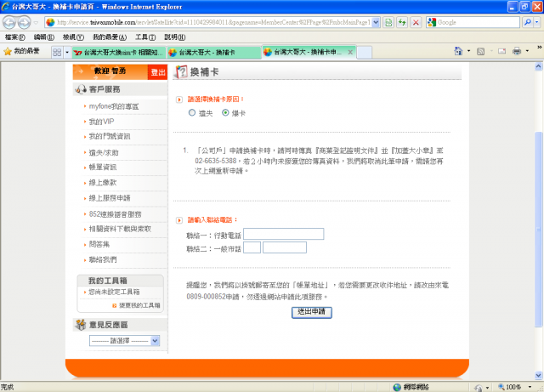Click the globe 網際網路 zone icon in status bar
The image size is (544, 392).
tap(397, 387)
